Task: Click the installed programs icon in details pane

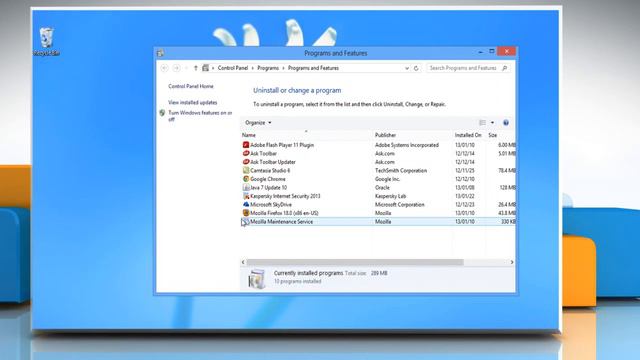Action: tap(257, 278)
